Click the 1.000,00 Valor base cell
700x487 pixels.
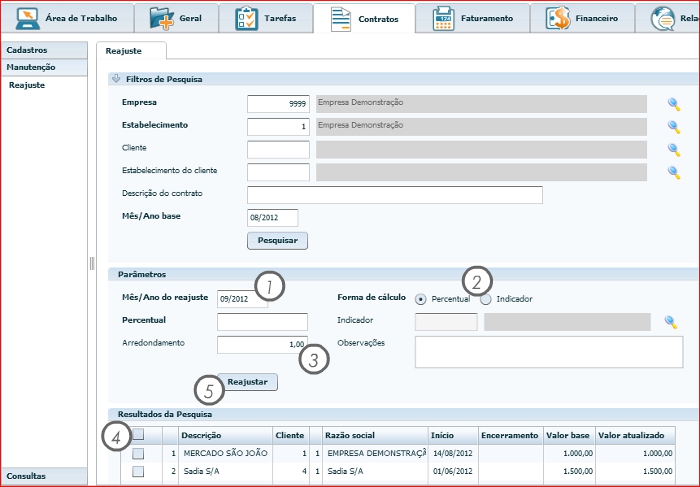click(x=569, y=454)
